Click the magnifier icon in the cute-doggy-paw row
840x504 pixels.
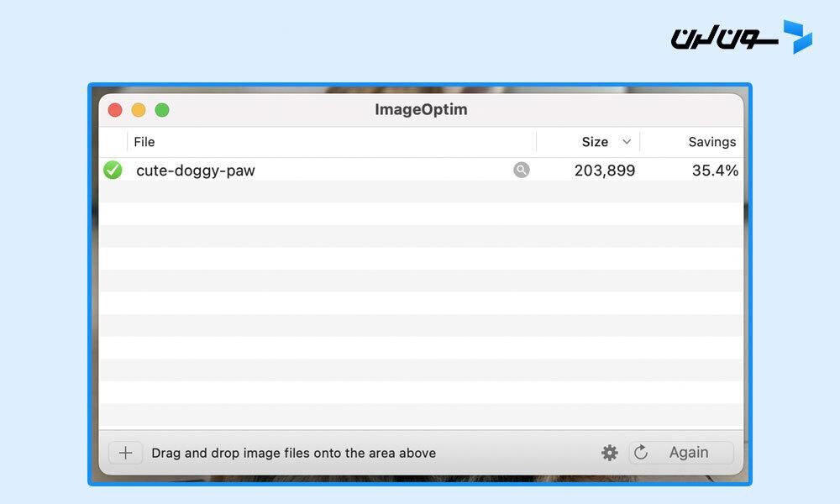522,170
